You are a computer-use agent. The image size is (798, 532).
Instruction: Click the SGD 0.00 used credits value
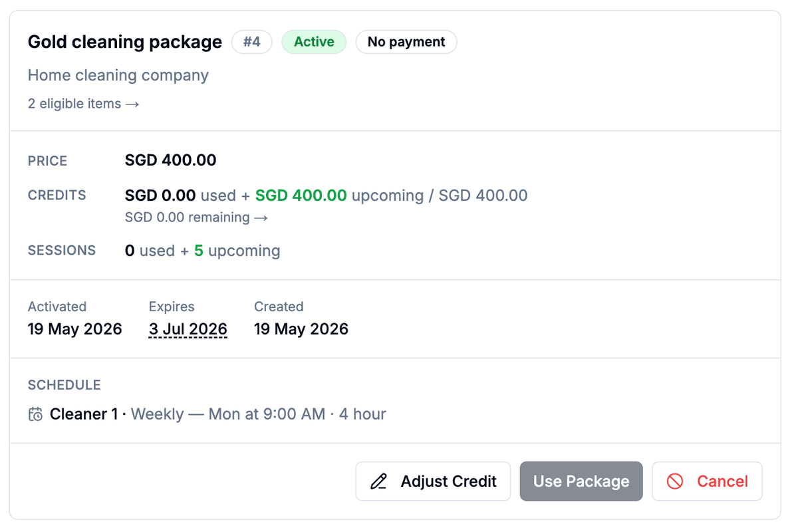pyautogui.click(x=160, y=196)
